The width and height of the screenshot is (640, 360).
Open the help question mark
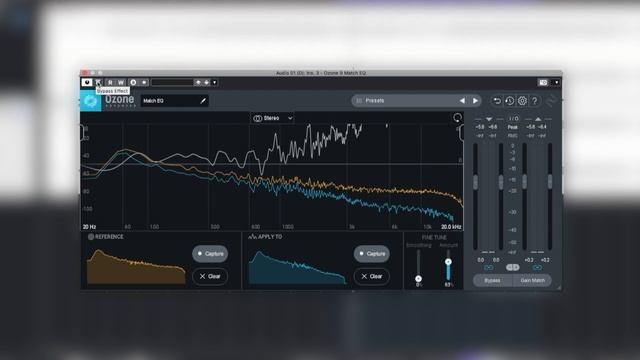pyautogui.click(x=535, y=101)
